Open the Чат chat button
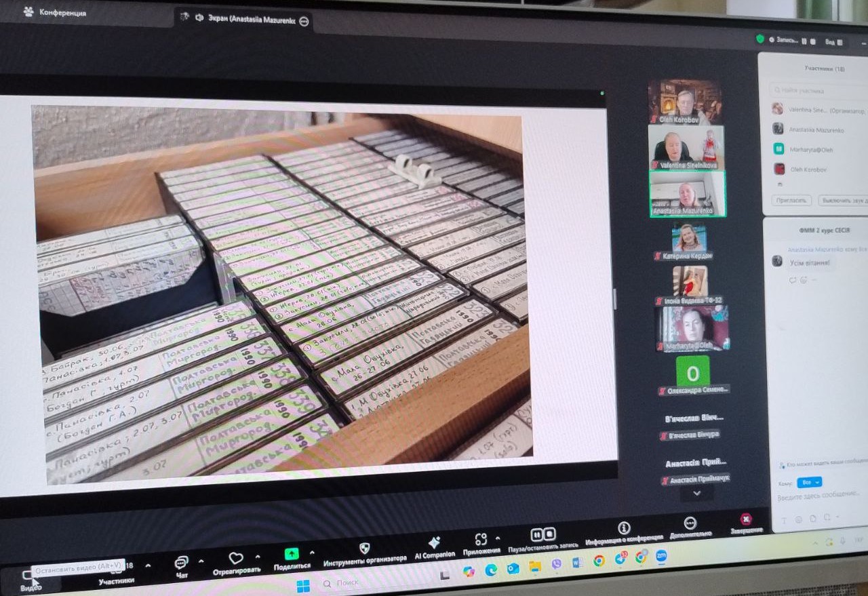The width and height of the screenshot is (868, 596). click(x=182, y=567)
